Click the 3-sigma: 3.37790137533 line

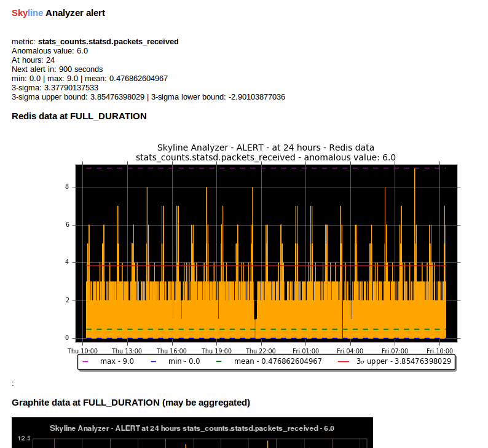pyautogui.click(x=55, y=88)
